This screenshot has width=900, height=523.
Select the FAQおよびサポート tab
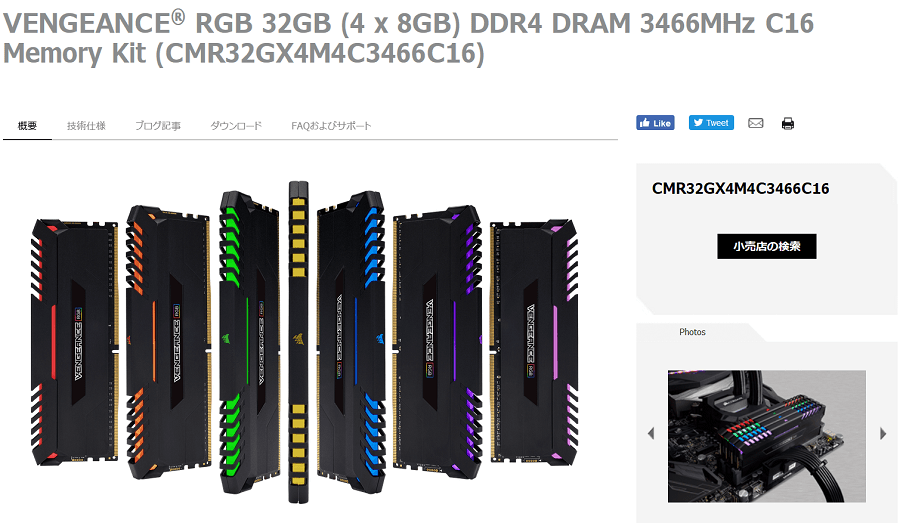coord(331,126)
